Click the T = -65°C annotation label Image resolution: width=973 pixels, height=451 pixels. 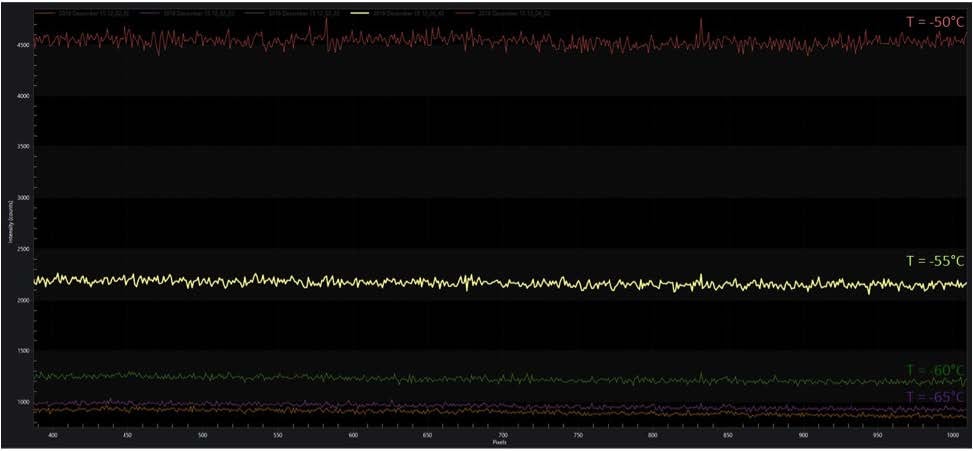pyautogui.click(x=936, y=396)
